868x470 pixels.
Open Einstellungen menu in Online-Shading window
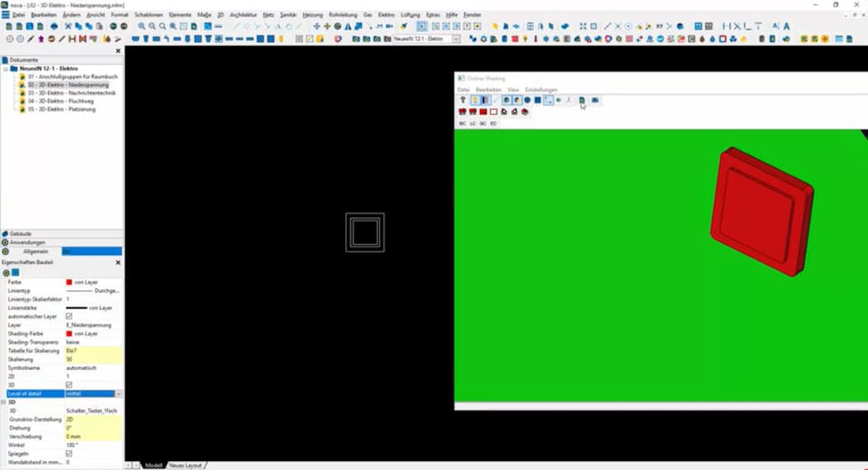(542, 89)
